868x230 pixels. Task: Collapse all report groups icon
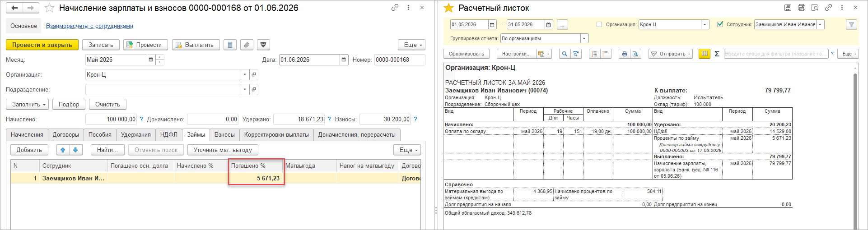[x=606, y=54]
